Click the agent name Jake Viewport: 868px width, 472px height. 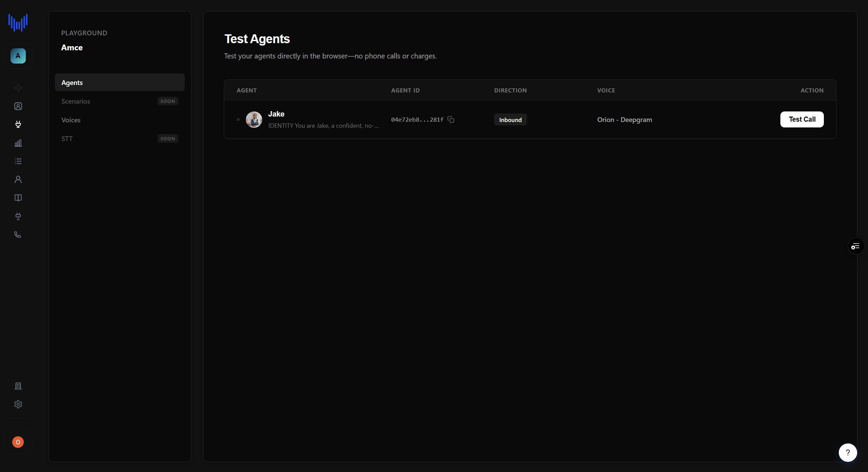click(276, 114)
